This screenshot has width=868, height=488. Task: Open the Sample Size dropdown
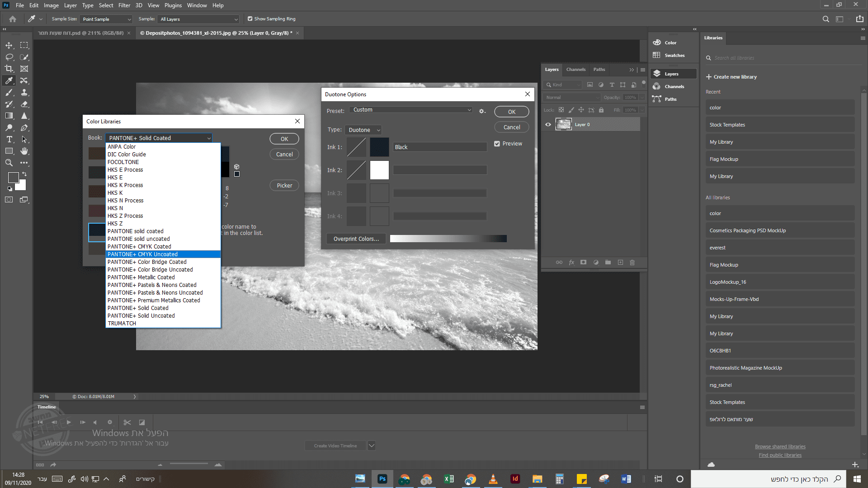coord(106,19)
